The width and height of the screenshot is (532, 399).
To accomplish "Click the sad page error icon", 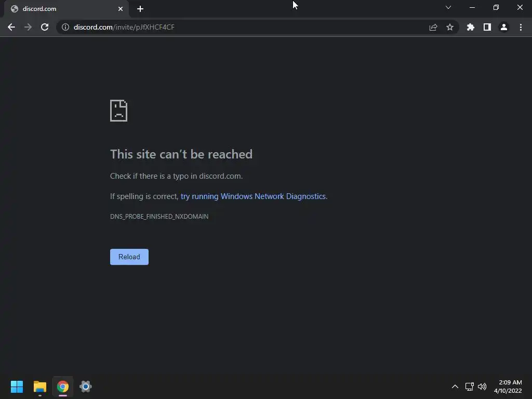I will (119, 111).
